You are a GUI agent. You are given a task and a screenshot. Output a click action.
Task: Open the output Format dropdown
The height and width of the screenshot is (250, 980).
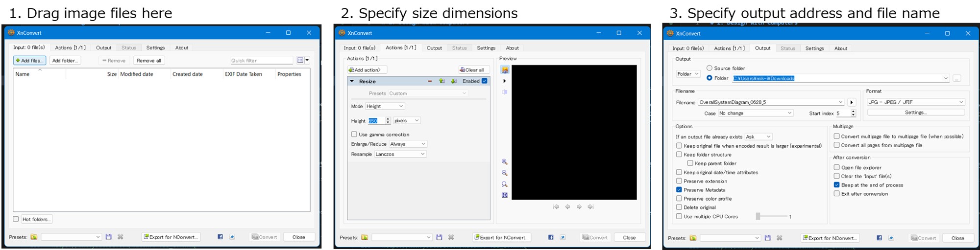point(915,102)
